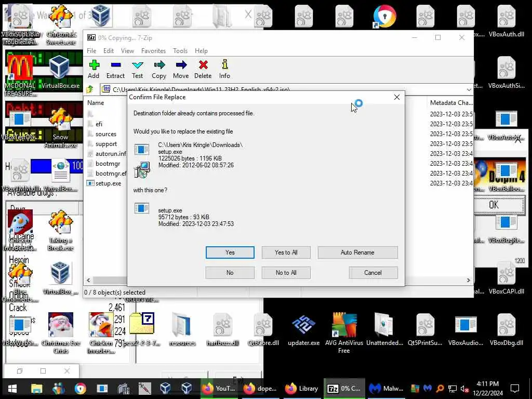The height and width of the screenshot is (399, 532).
Task: Open the Favorites menu
Action: [153, 51]
